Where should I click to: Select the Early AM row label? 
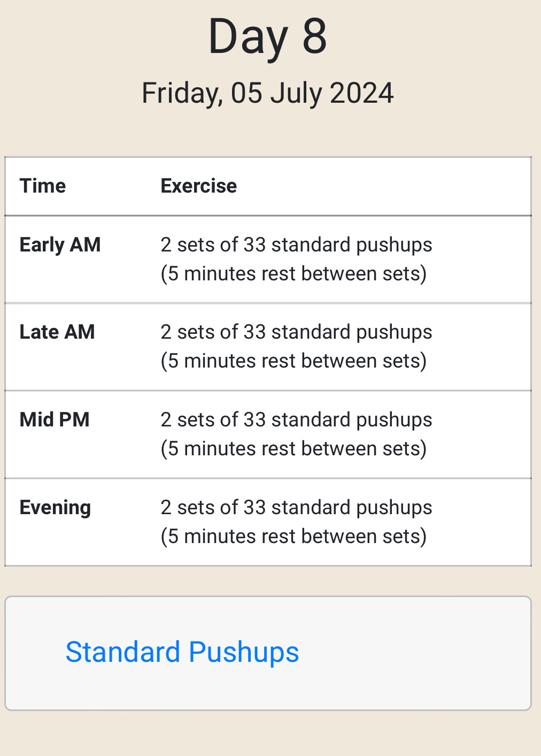[x=60, y=245]
